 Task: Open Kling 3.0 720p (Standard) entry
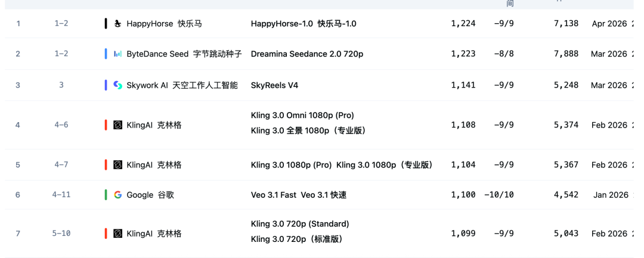pos(300,224)
